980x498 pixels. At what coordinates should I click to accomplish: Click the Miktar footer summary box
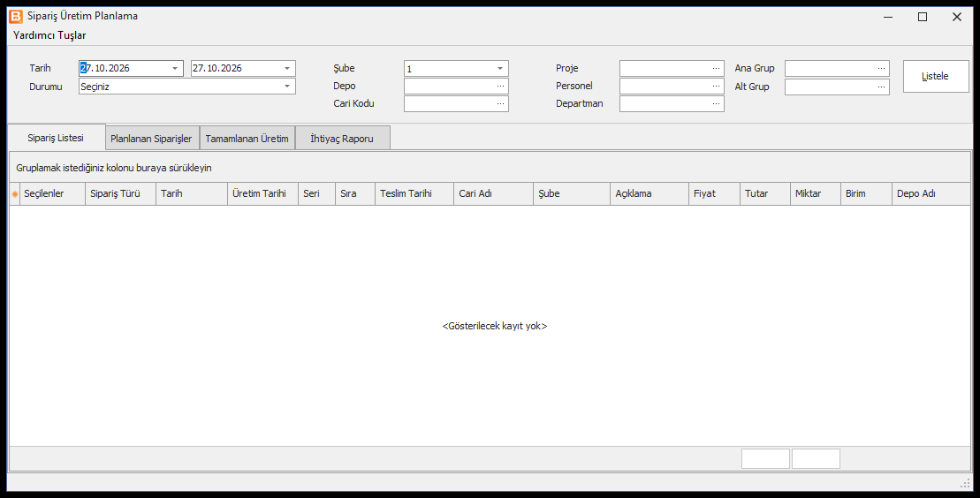(817, 458)
